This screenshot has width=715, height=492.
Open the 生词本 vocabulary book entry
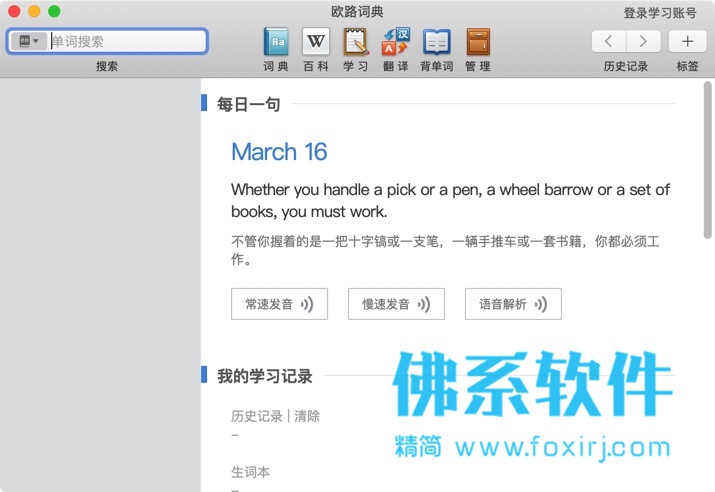[x=250, y=472]
